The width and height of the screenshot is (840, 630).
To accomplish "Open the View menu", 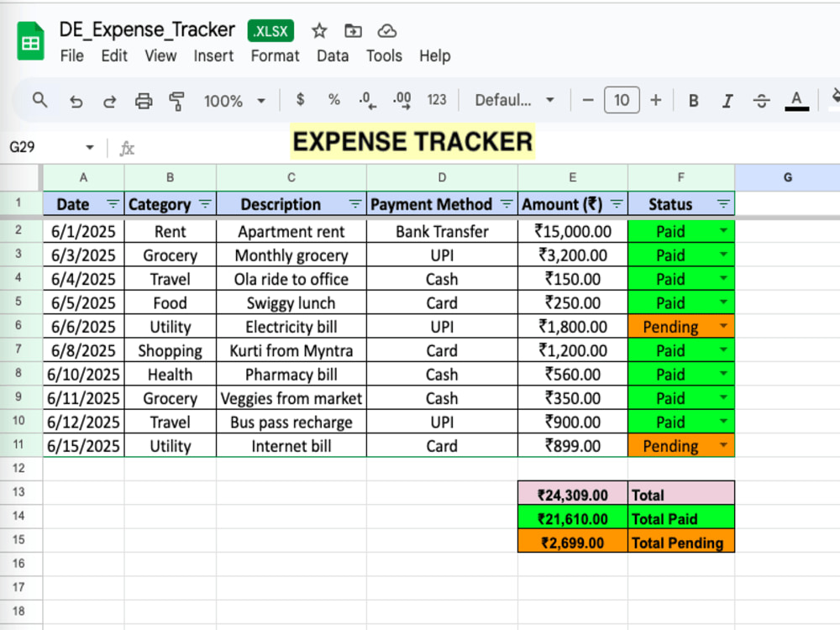I will (160, 55).
